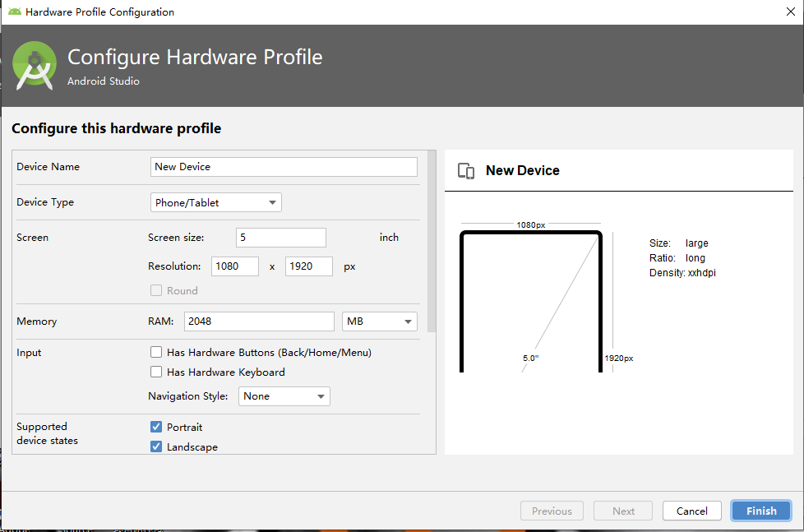The height and width of the screenshot is (532, 804).
Task: Click the disabled Previous button
Action: tap(552, 511)
